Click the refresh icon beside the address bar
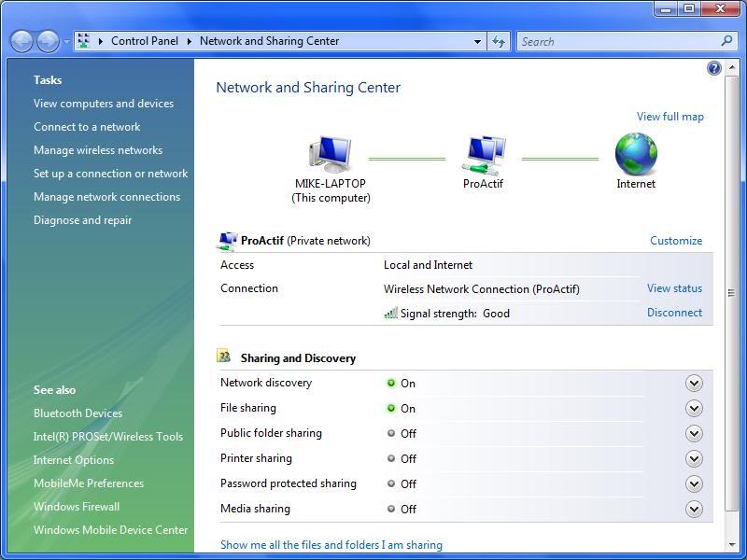The image size is (747, 560). pos(498,41)
